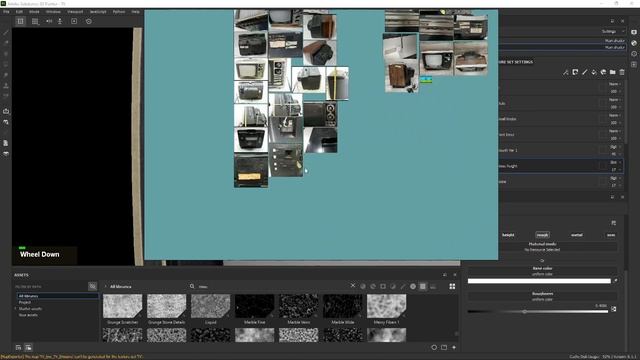Toggle the nrm channel button
Image resolution: width=640 pixels, height=360 pixels.
(x=611, y=235)
